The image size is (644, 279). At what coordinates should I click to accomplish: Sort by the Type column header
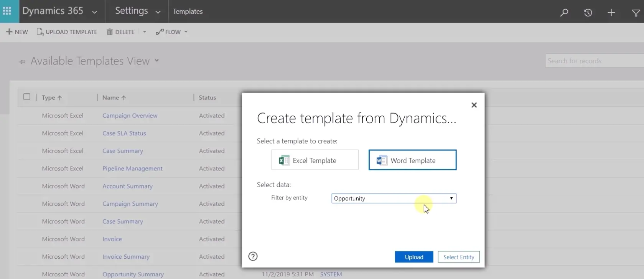coord(52,98)
